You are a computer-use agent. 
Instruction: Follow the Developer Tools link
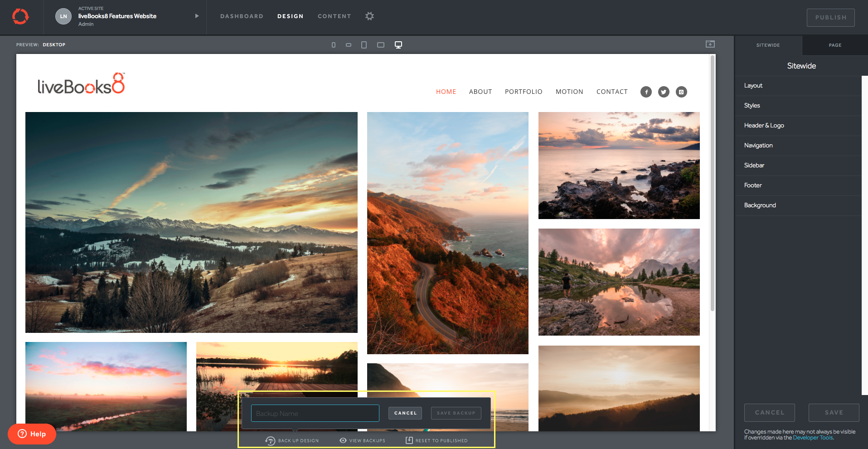click(813, 438)
